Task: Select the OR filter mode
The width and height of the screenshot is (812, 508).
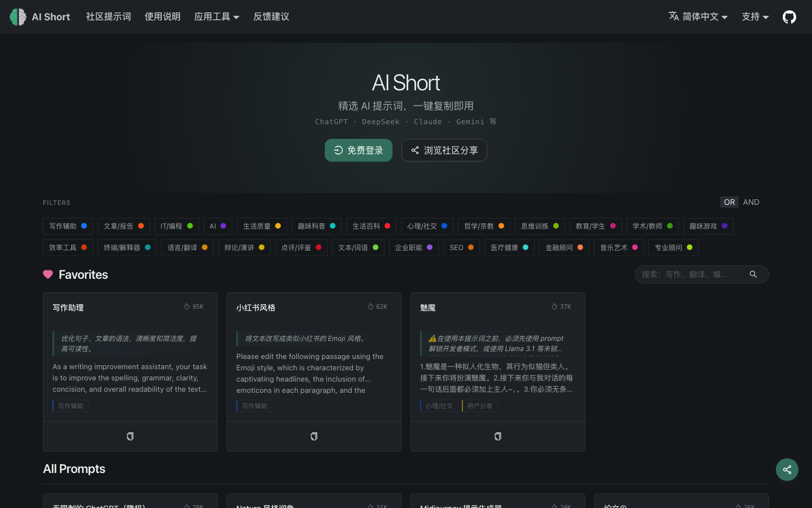Action: (729, 202)
